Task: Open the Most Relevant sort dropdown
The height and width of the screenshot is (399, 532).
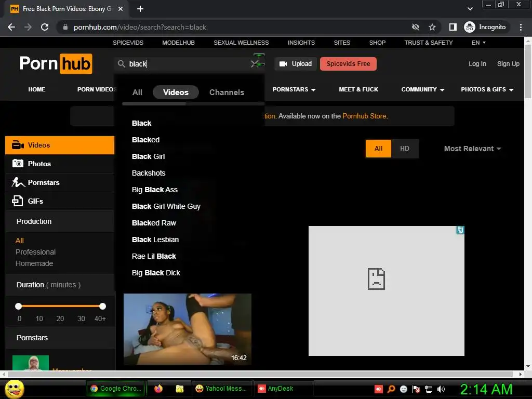Action: pyautogui.click(x=472, y=149)
